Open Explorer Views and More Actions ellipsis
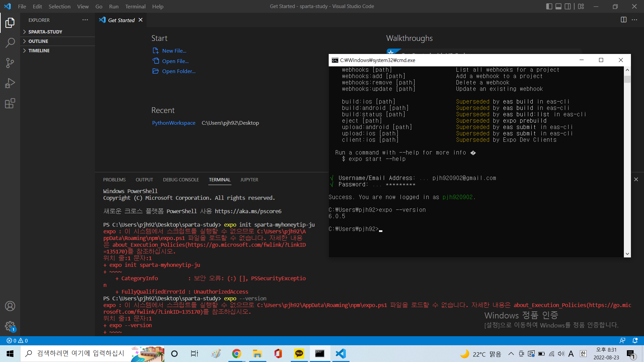 tap(85, 20)
